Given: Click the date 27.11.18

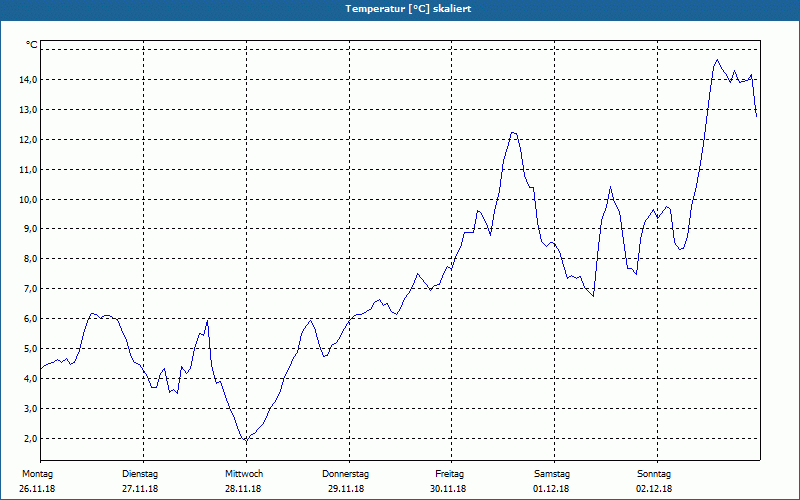Looking at the screenshot, I should (x=140, y=489).
